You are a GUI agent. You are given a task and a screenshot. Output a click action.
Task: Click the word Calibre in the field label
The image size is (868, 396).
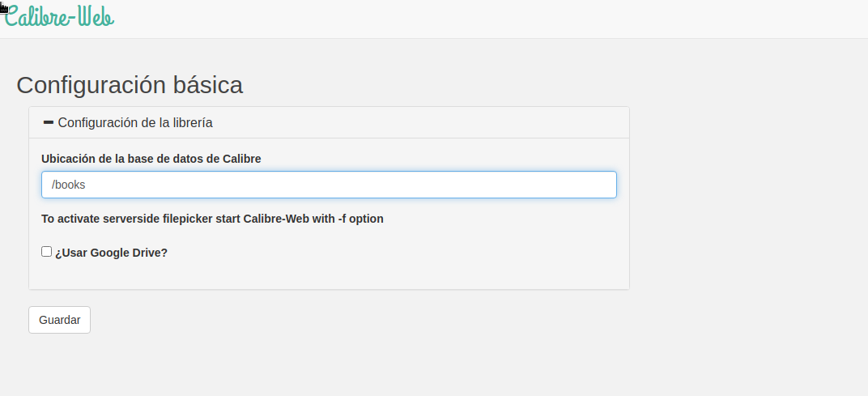point(241,159)
